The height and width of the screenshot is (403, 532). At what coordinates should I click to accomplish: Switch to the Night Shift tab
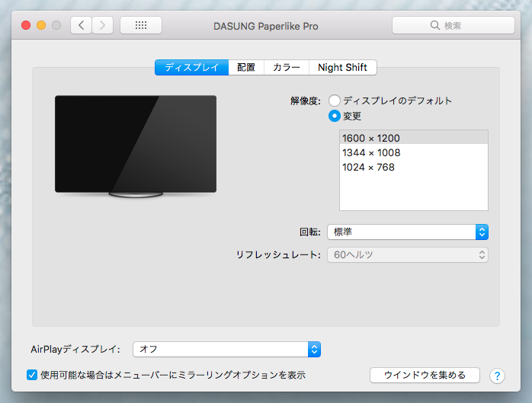pos(343,67)
